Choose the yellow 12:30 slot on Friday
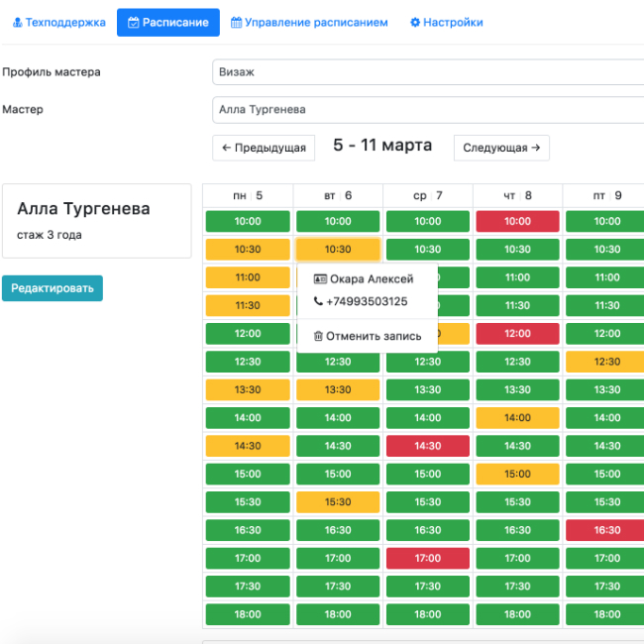The height and width of the screenshot is (644, 644). click(605, 362)
